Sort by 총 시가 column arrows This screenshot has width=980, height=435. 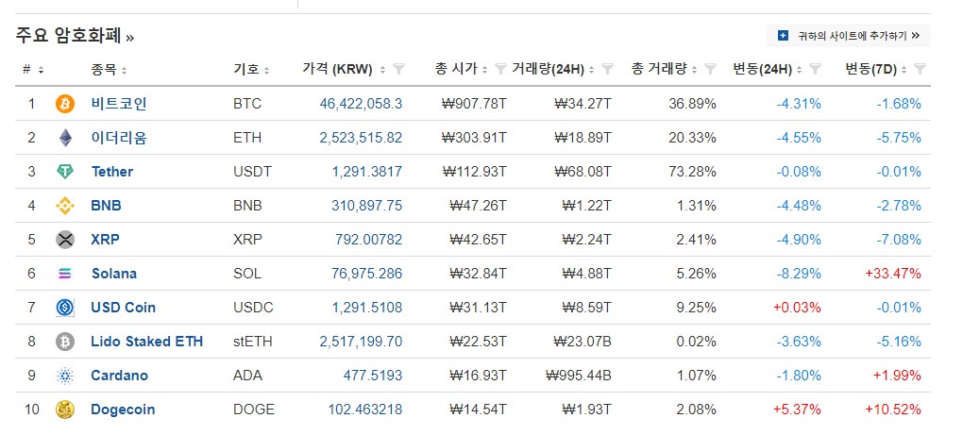[484, 70]
